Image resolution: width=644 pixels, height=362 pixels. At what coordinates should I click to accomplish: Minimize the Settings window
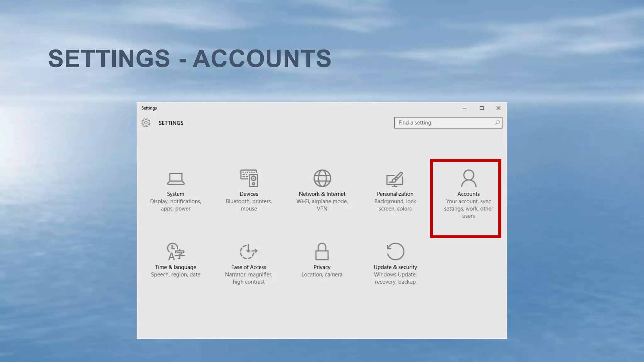pyautogui.click(x=465, y=108)
